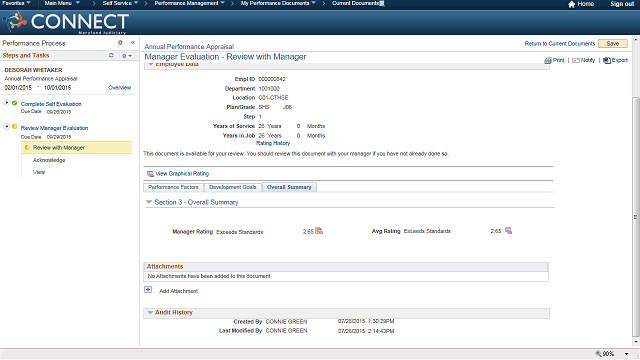Open the View Graphical Rating icon
The height and width of the screenshot is (360, 640).
click(x=150, y=174)
